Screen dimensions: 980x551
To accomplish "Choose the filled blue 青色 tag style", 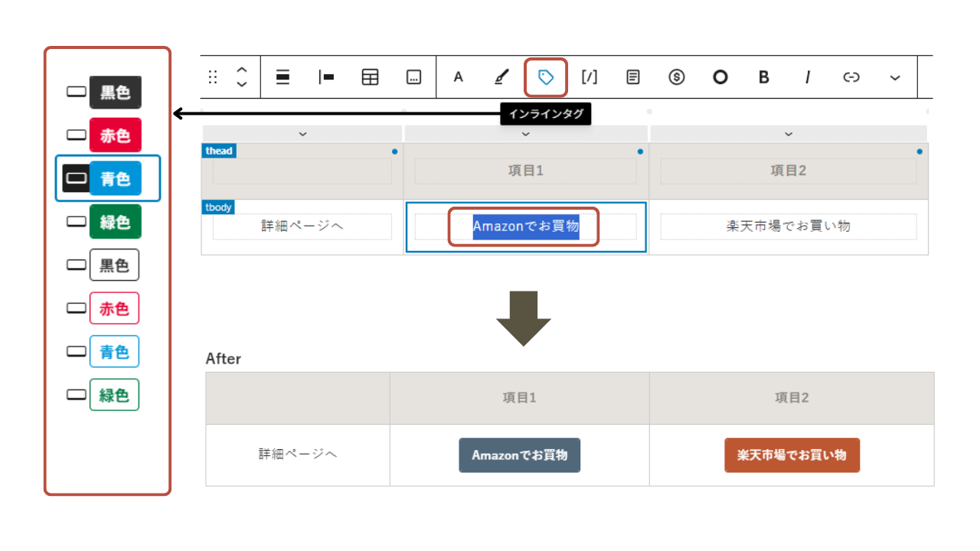I will [116, 178].
